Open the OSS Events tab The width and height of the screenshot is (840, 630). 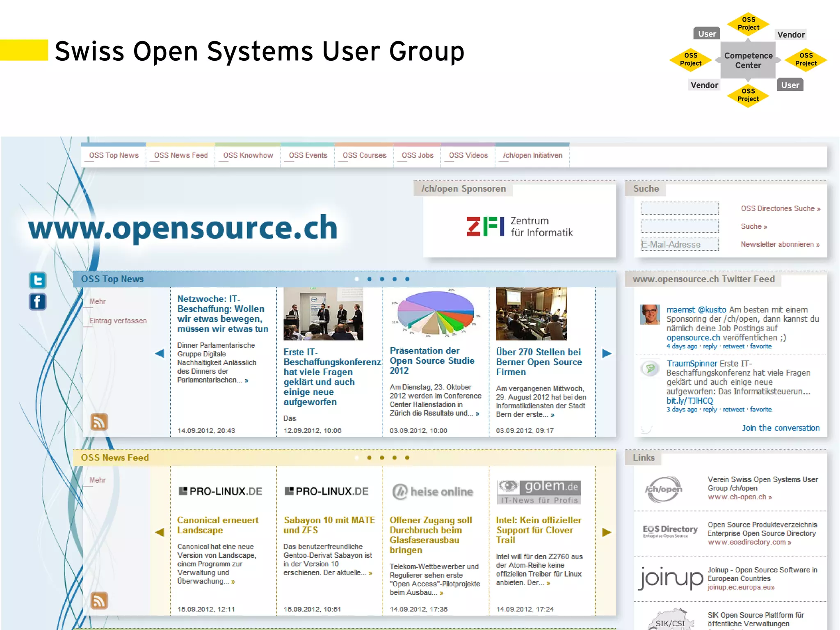click(308, 155)
